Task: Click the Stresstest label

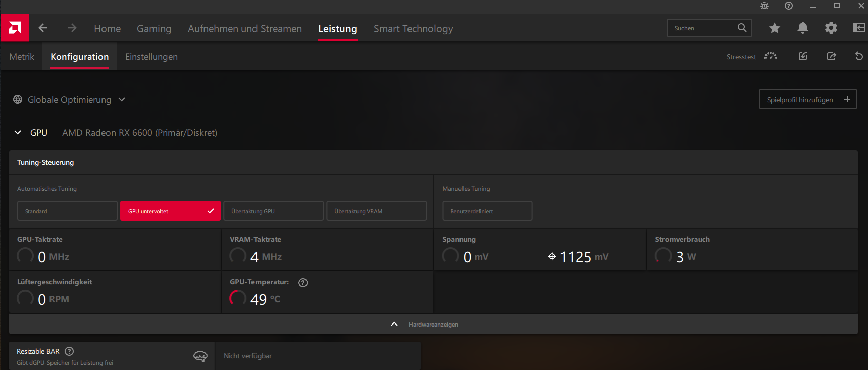Action: 741,57
